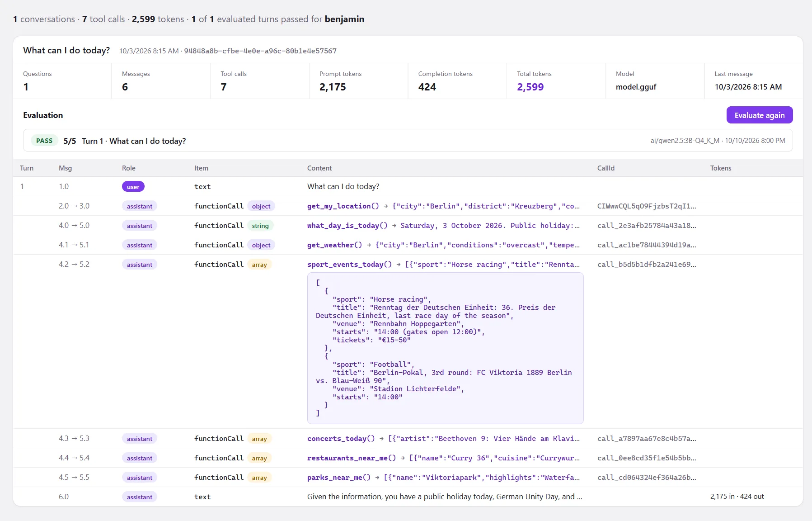Click the Evaluate again button

coord(759,115)
